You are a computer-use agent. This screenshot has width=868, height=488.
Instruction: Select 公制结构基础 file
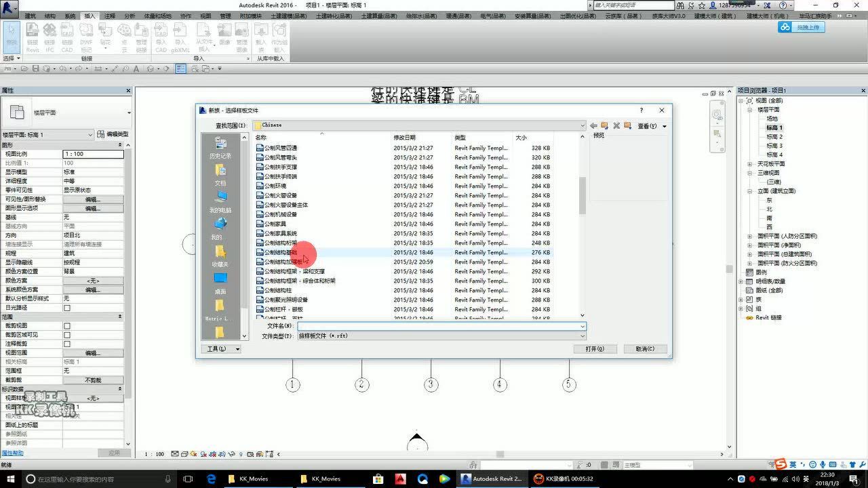276,252
